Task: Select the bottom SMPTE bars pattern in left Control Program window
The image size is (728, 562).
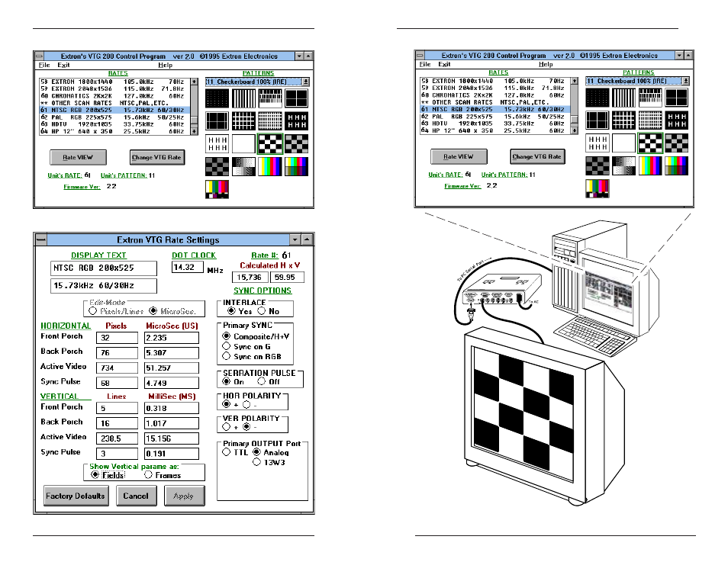Action: tap(217, 189)
